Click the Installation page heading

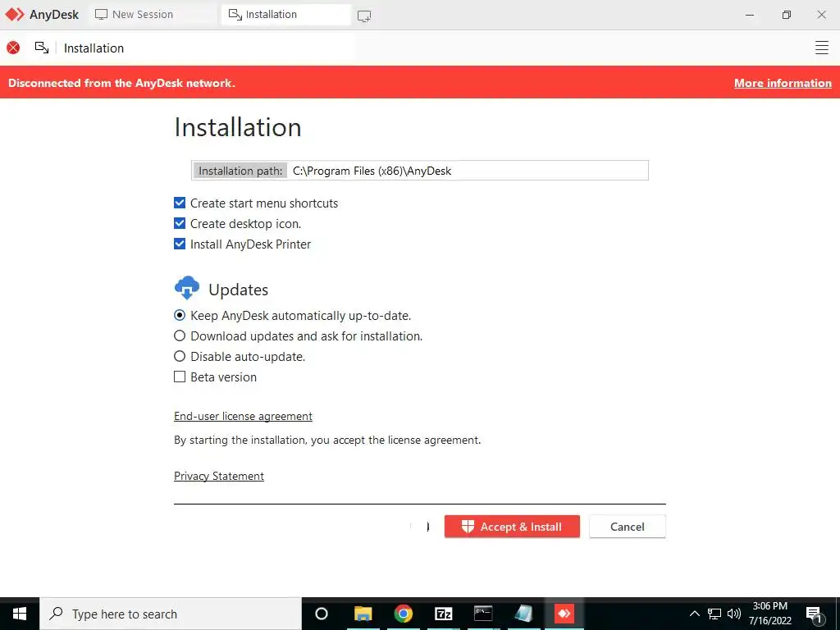(238, 127)
